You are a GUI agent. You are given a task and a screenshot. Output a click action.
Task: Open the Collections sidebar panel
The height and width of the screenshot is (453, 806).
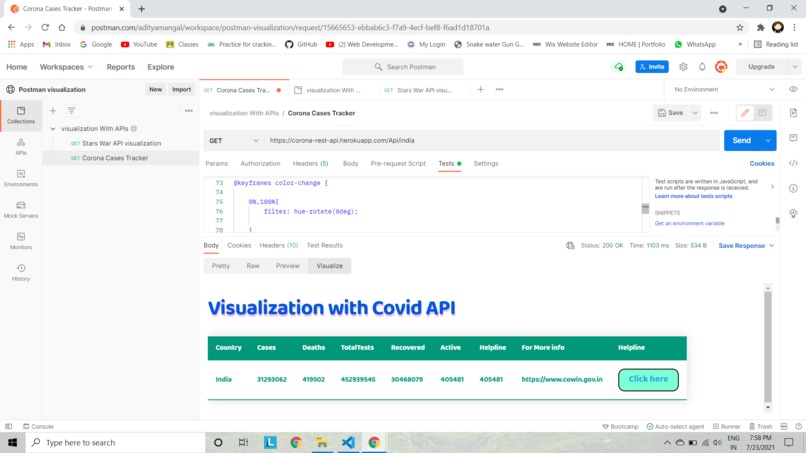tap(21, 115)
